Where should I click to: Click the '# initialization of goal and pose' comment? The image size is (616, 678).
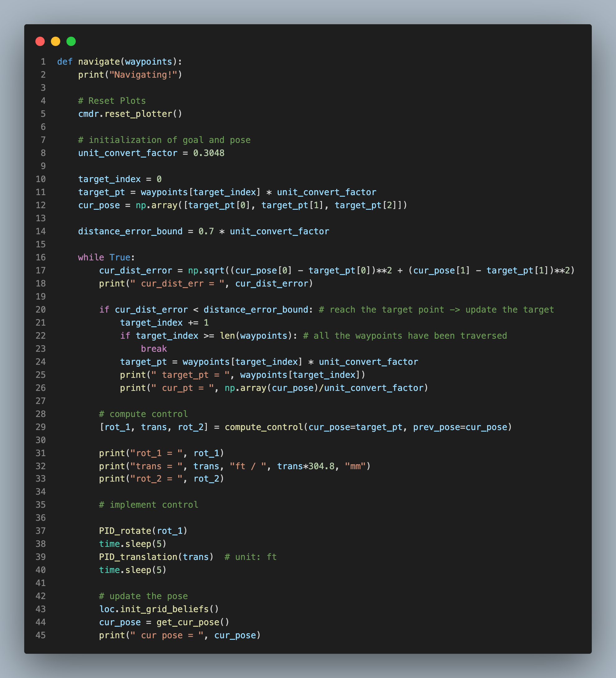[164, 140]
